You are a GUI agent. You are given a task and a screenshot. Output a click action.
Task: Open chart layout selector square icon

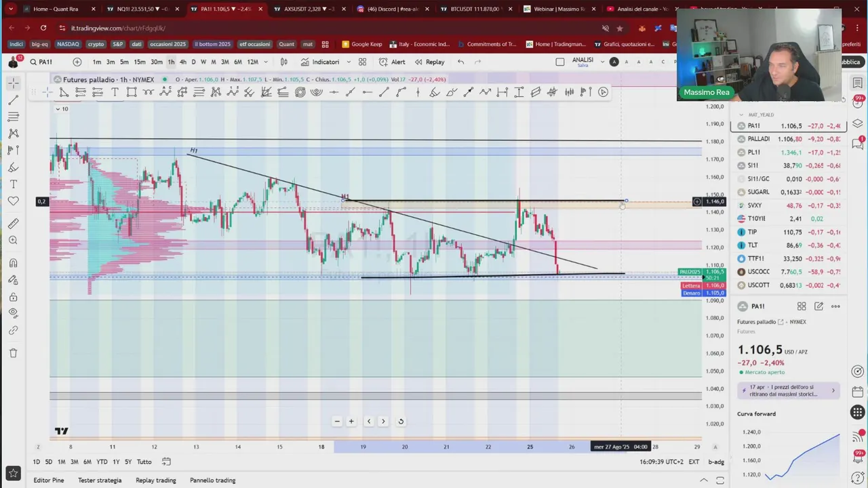pyautogui.click(x=559, y=62)
